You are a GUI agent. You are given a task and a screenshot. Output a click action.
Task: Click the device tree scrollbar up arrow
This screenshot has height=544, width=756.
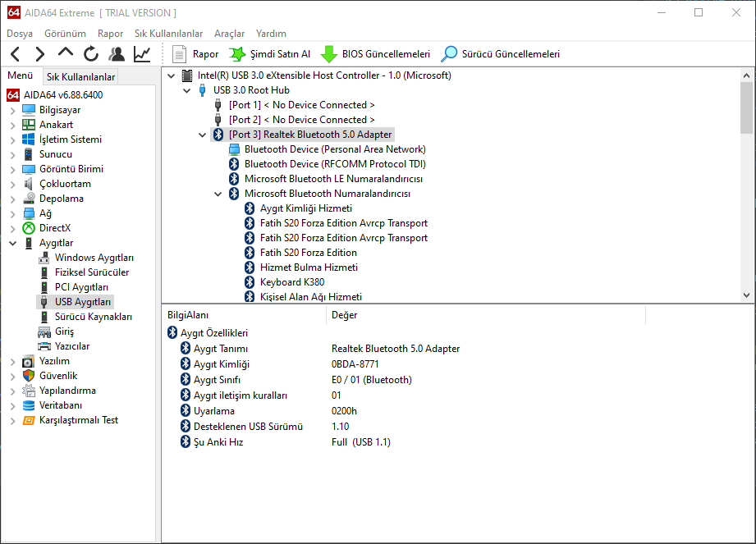tap(746, 75)
